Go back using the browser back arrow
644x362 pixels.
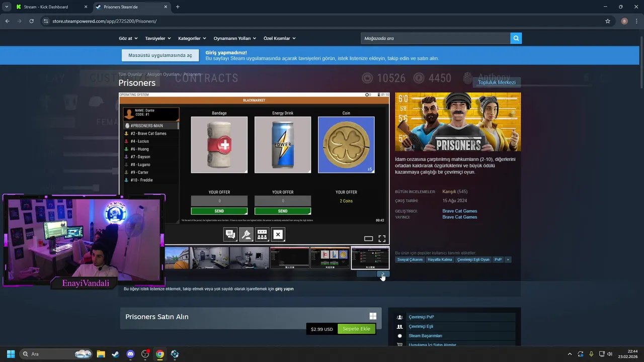tap(7, 21)
